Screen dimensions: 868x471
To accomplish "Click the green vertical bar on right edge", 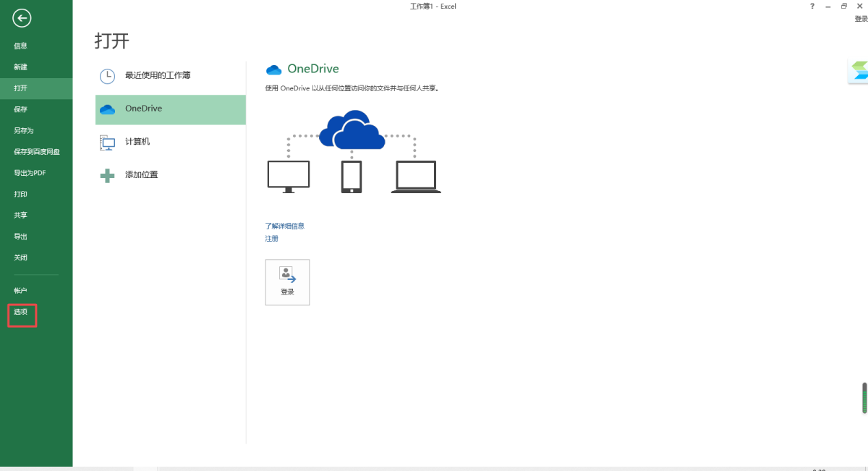I will pos(864,398).
